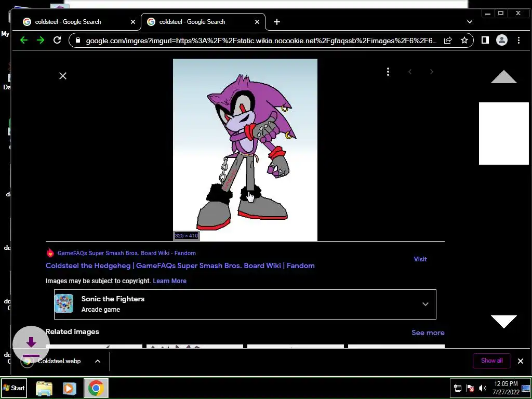Close the image preview panel
Viewport: 532px width, 399px height.
63,76
